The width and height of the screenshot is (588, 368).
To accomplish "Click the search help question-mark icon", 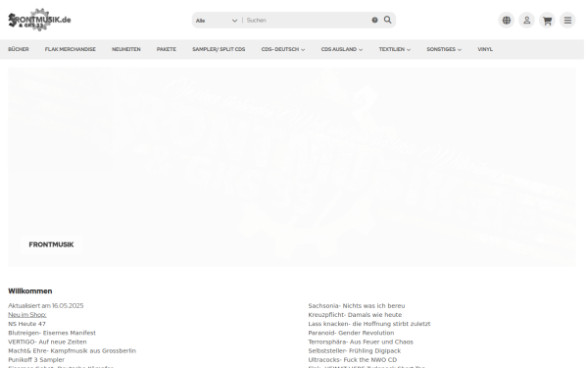I will pyautogui.click(x=374, y=21).
